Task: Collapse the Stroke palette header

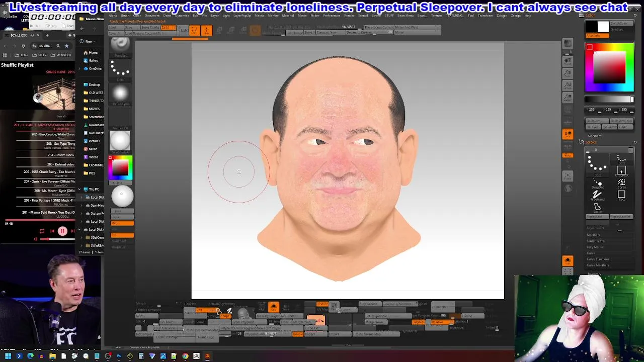Action: 591,142
